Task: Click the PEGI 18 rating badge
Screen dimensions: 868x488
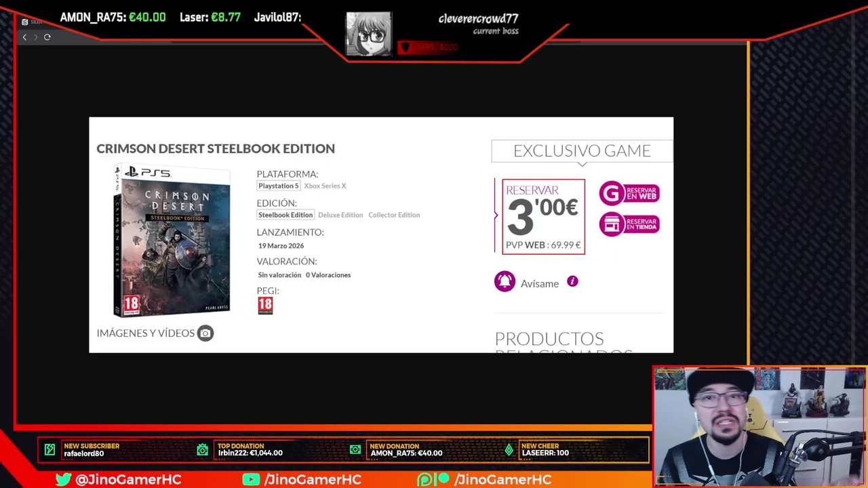Action: [265, 306]
